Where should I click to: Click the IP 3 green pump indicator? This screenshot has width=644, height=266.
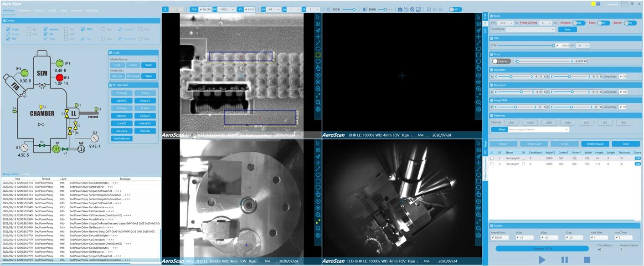point(24,72)
